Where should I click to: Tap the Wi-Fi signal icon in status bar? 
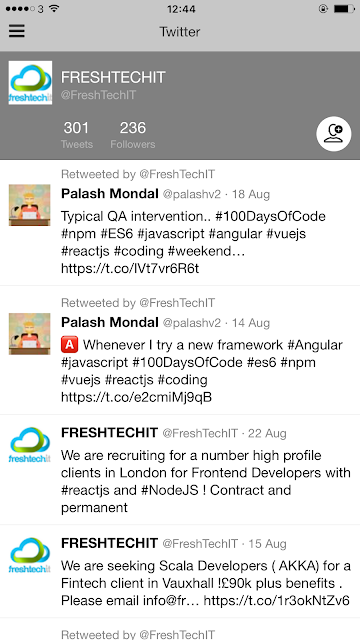(x=54, y=9)
